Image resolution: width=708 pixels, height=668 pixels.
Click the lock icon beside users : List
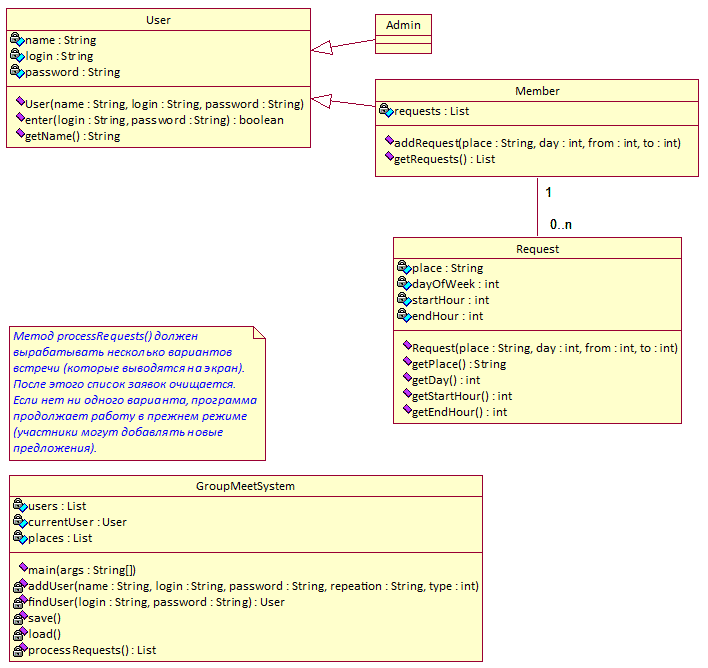(20, 505)
